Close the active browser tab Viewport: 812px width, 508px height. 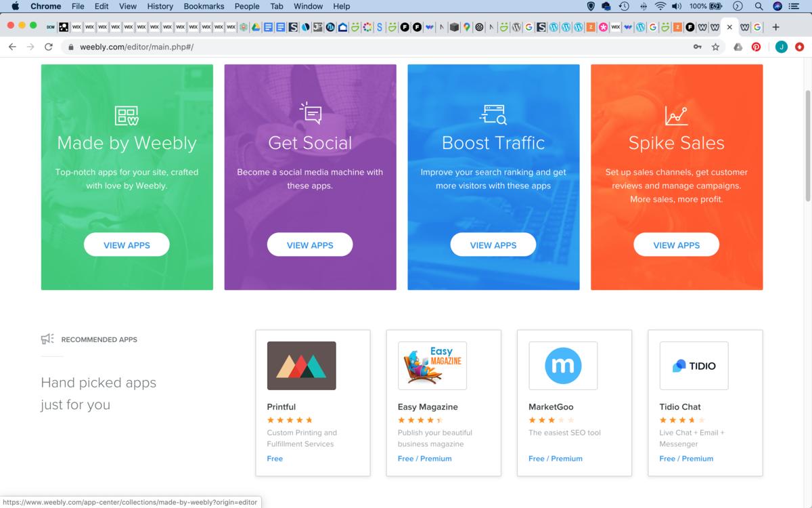(729, 27)
